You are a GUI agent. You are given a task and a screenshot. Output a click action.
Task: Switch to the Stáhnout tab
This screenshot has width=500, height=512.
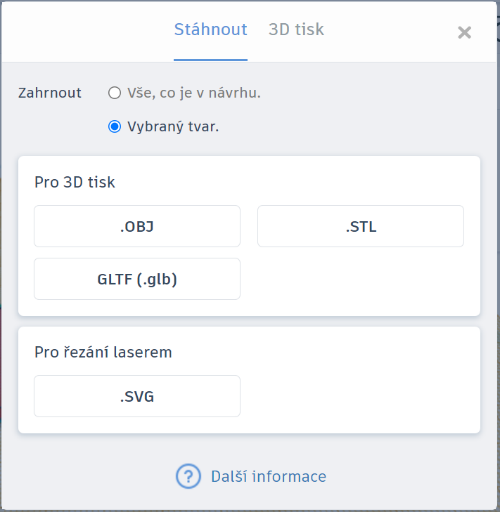click(211, 29)
